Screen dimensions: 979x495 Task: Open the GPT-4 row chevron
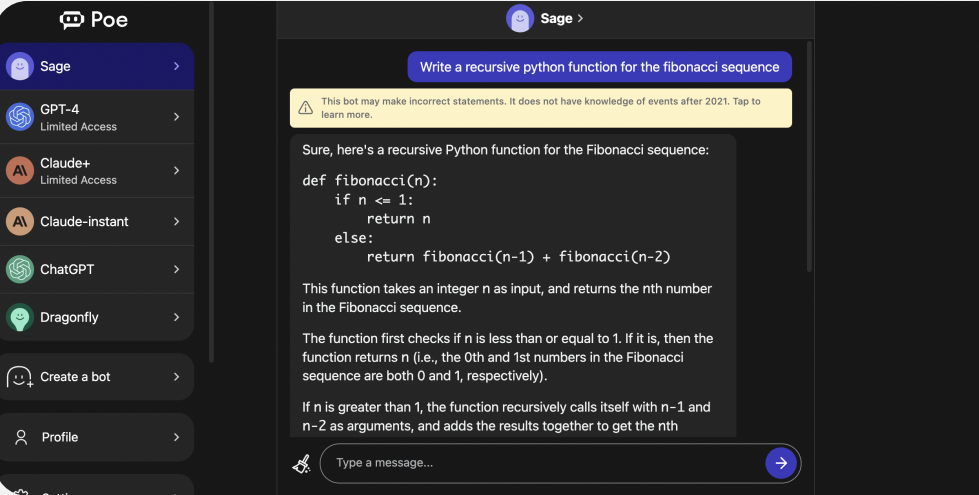(177, 117)
